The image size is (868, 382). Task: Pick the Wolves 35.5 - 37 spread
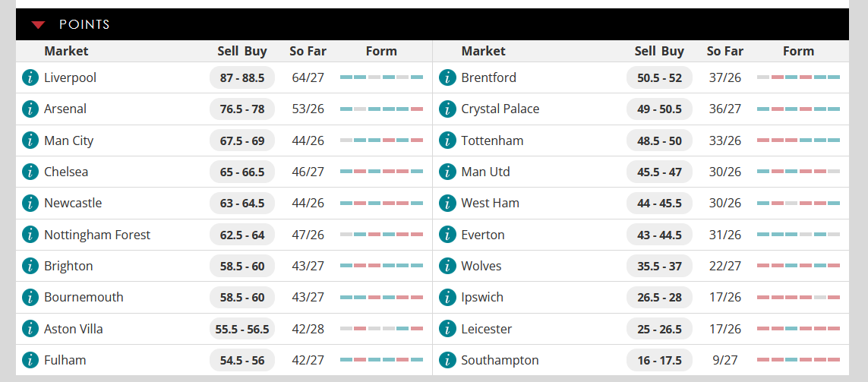(659, 266)
